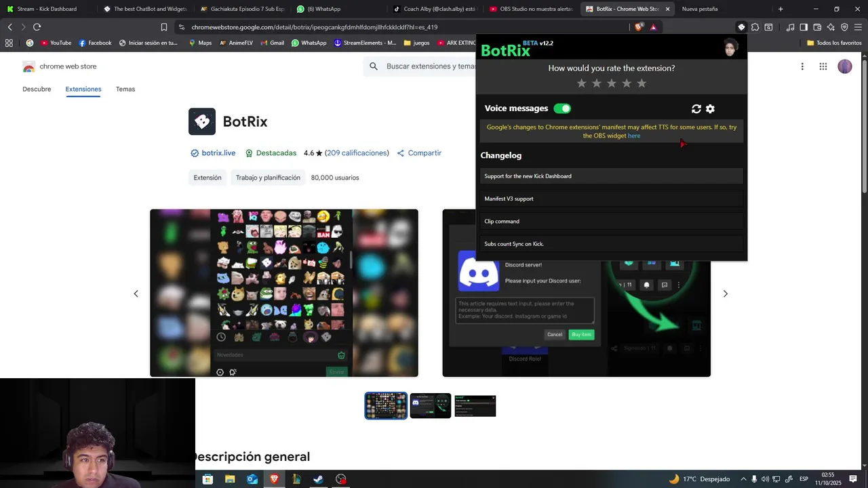Go back to the previous page
Viewport: 868px width, 488px height.
click(9, 27)
